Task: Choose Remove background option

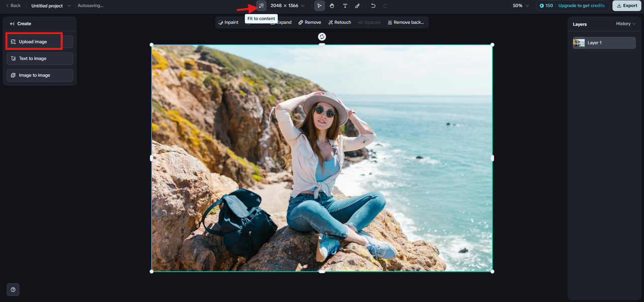Action: [x=406, y=22]
